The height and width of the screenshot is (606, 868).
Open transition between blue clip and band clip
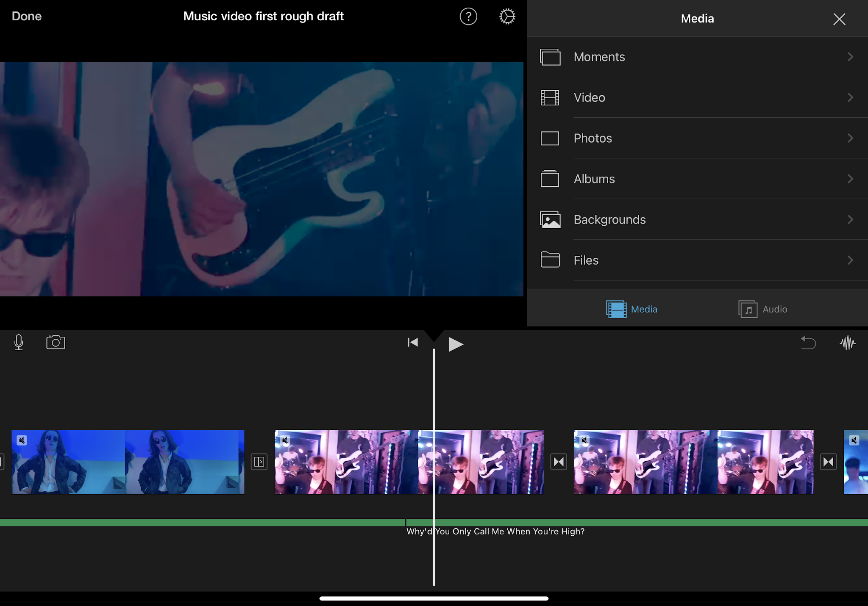(x=259, y=462)
